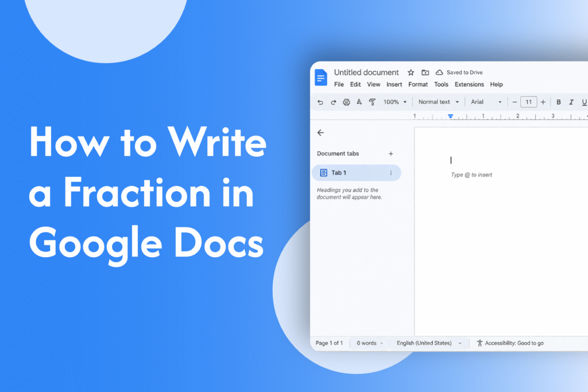This screenshot has width=588, height=392.
Task: Add a new document tab
Action: (391, 154)
